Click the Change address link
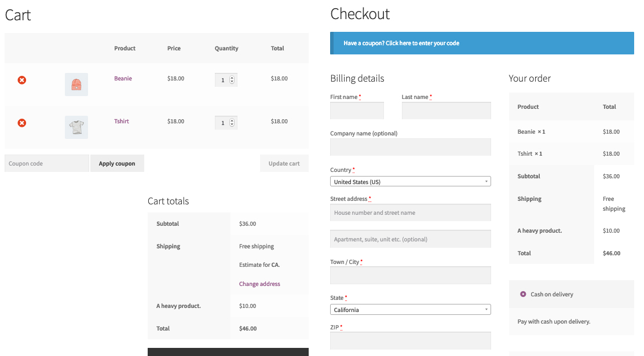 pos(259,284)
